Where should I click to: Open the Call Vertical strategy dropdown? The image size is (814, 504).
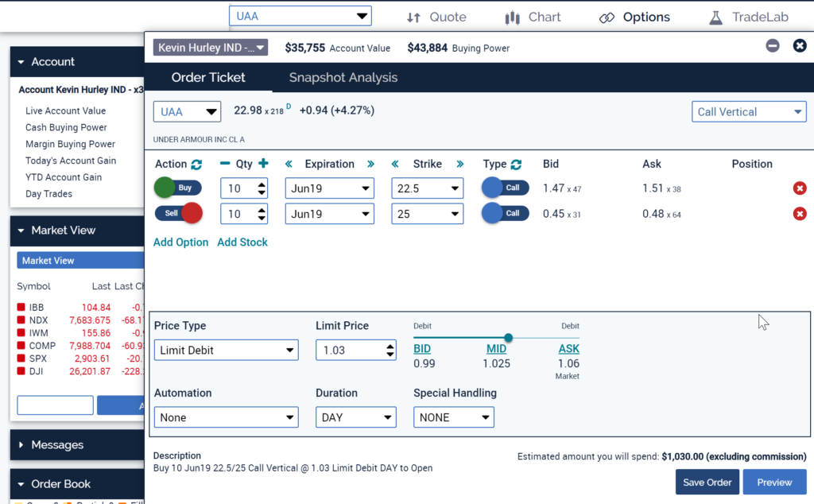tap(750, 112)
